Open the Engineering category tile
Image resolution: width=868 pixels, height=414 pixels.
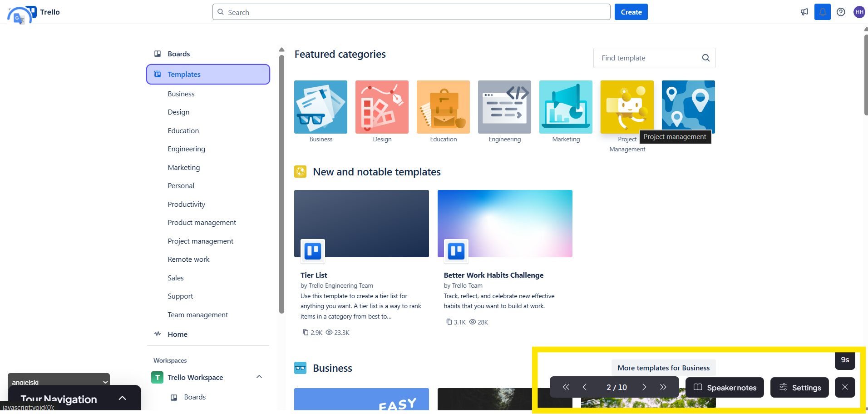pos(504,107)
